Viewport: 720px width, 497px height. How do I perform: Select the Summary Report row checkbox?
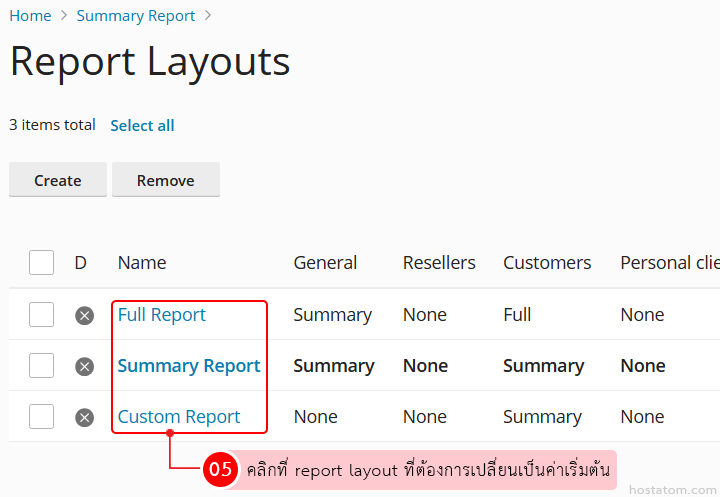(41, 366)
